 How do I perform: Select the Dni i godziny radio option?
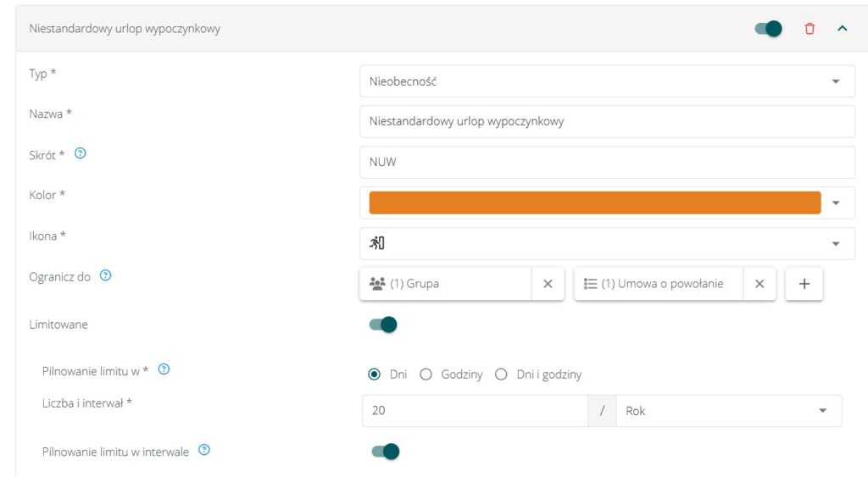point(502,374)
